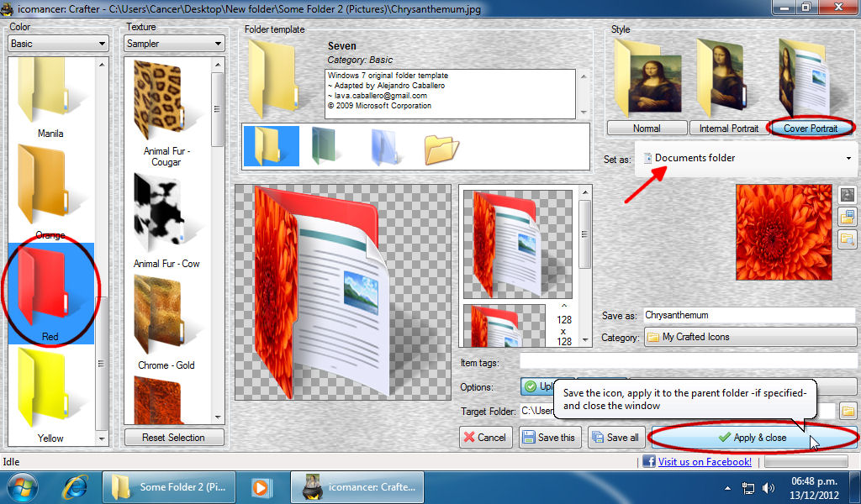Open the Visit us on Facebook link

pos(705,462)
